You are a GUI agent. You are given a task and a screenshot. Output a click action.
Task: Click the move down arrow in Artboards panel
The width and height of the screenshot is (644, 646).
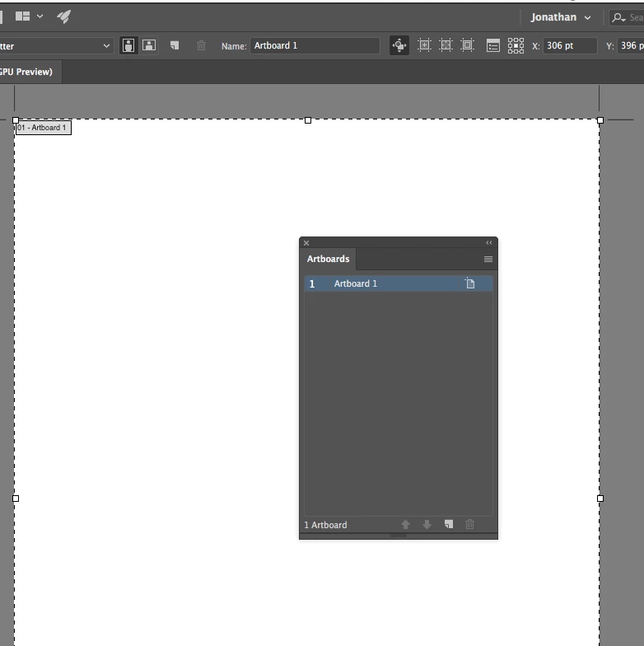click(x=427, y=524)
